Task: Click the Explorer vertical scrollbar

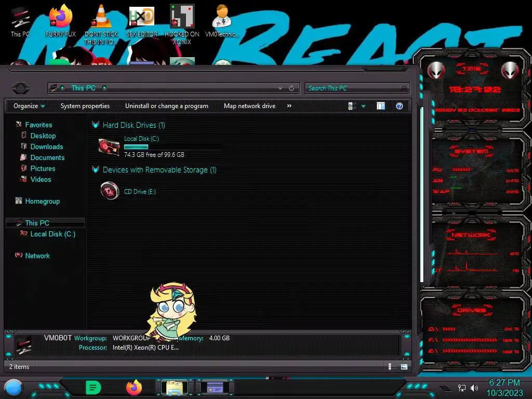Action: 422,195
